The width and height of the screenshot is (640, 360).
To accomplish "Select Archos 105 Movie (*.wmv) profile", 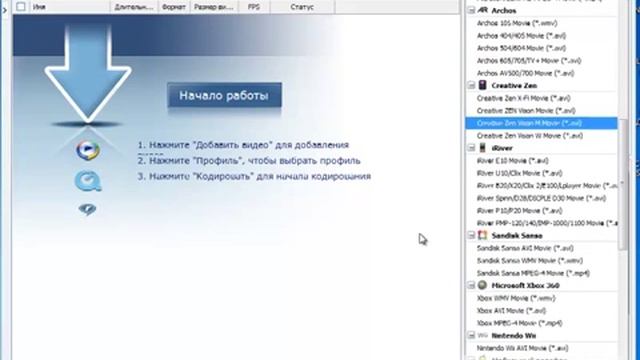I will 517,23.
